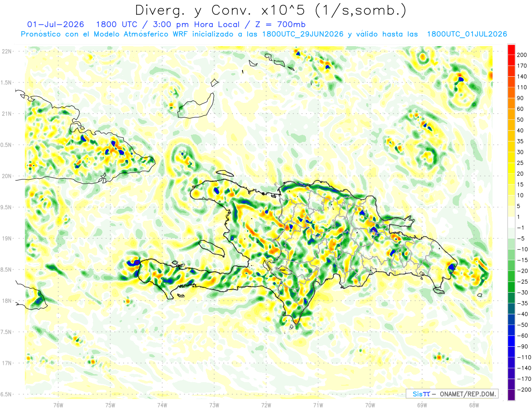Image resolution: width=532 pixels, height=411 pixels.
Task: Click the 73W longitude label
Action: tap(214, 405)
